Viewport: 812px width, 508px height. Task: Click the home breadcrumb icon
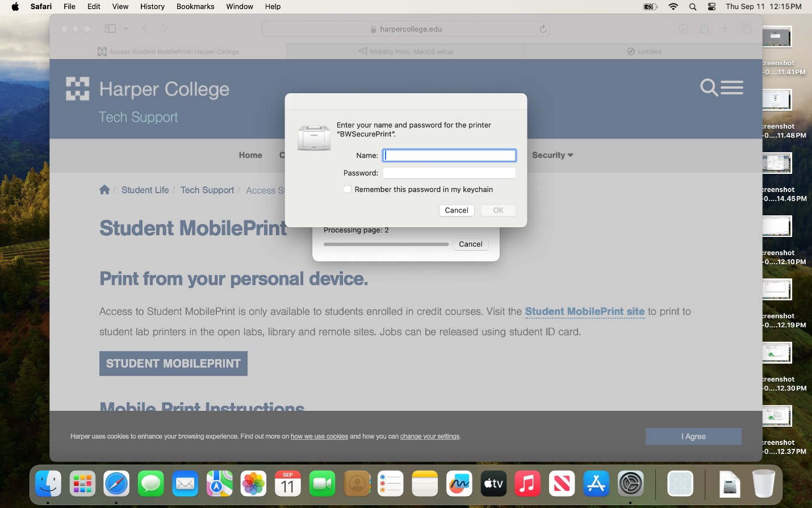104,190
